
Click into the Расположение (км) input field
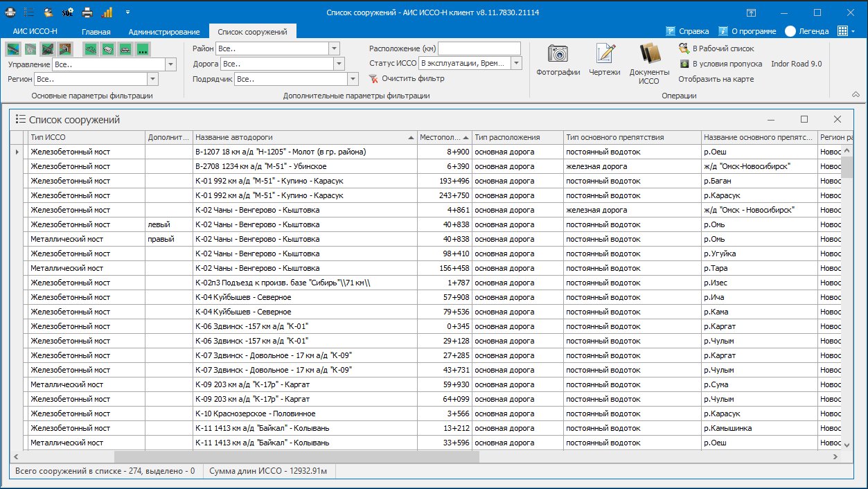(479, 48)
